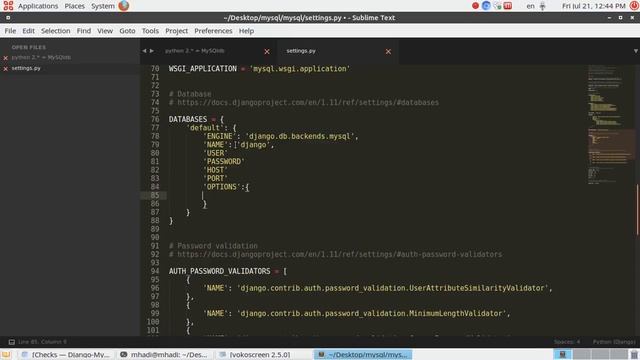Switch to Checks Django-My taskbar window
Image resolution: width=640 pixels, height=360 pixels.
point(65,354)
